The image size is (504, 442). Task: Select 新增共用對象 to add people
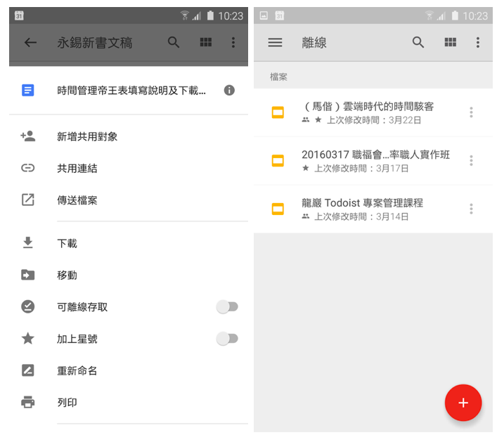pos(129,136)
